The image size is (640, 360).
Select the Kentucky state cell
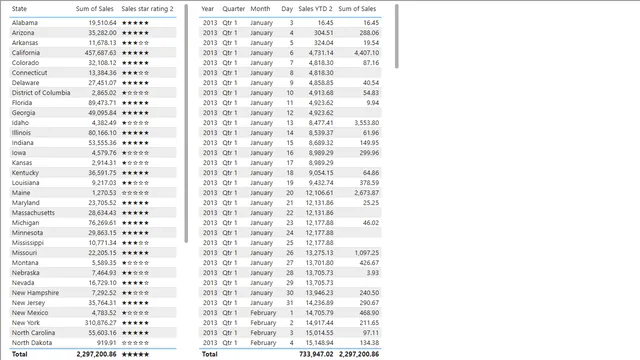pos(25,173)
